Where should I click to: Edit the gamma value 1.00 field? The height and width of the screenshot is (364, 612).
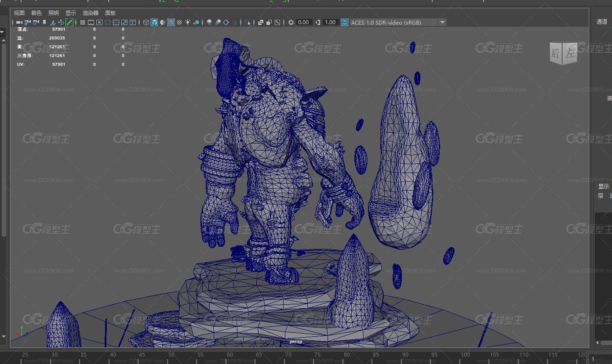pos(331,22)
